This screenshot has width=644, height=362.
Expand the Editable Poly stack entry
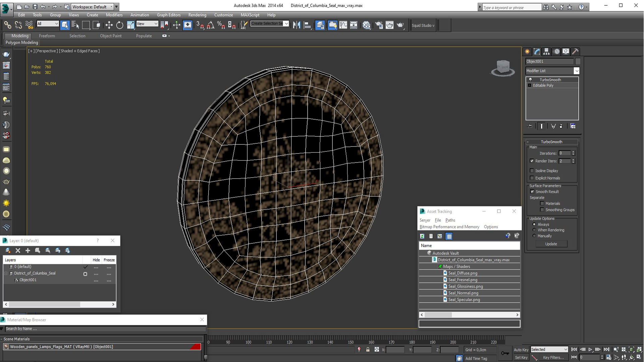point(530,85)
